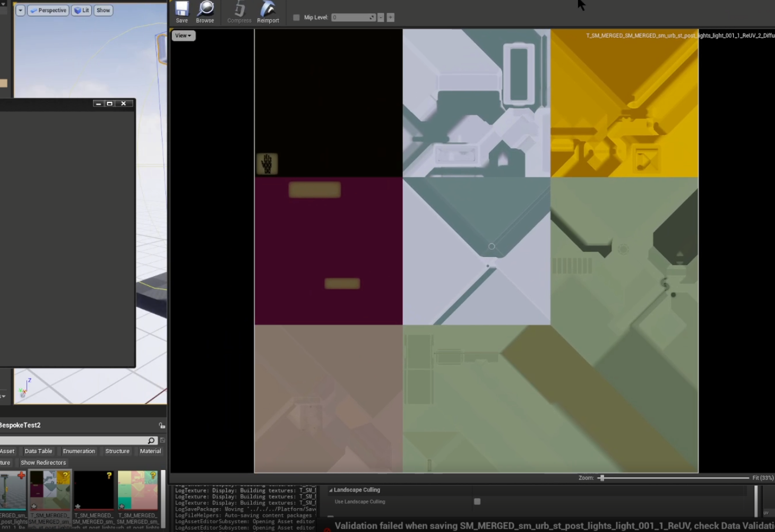
Task: Open the viewport options arrow dropdown
Action: click(20, 10)
